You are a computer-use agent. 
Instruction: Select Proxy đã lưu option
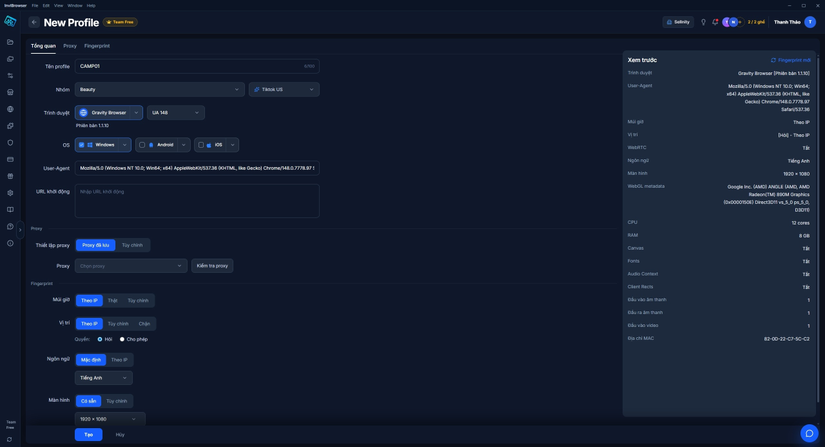96,245
